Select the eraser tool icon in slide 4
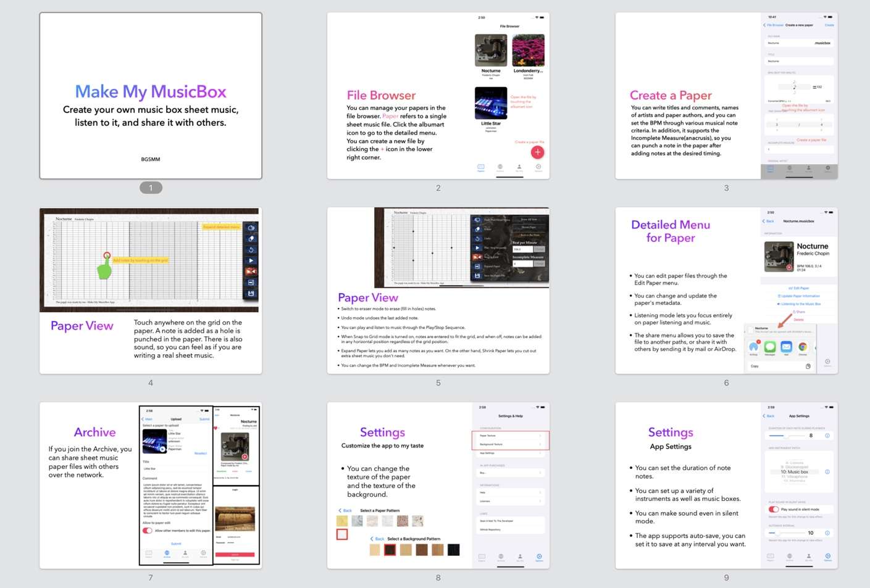The image size is (870, 588). [251, 239]
